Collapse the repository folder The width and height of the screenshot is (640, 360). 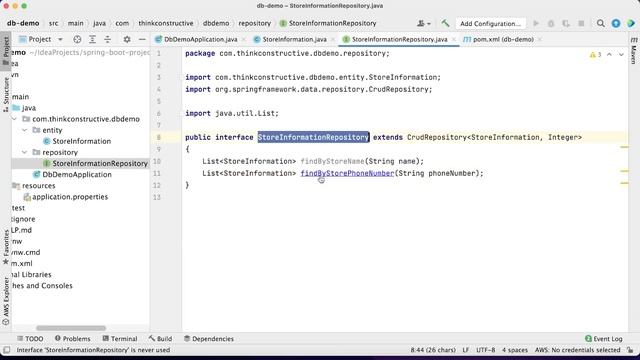tap(25, 152)
